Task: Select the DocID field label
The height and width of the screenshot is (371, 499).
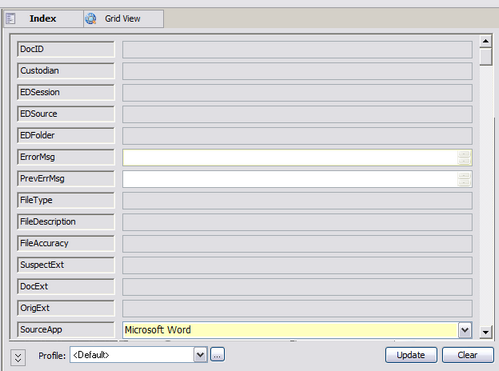Action: (x=66, y=49)
